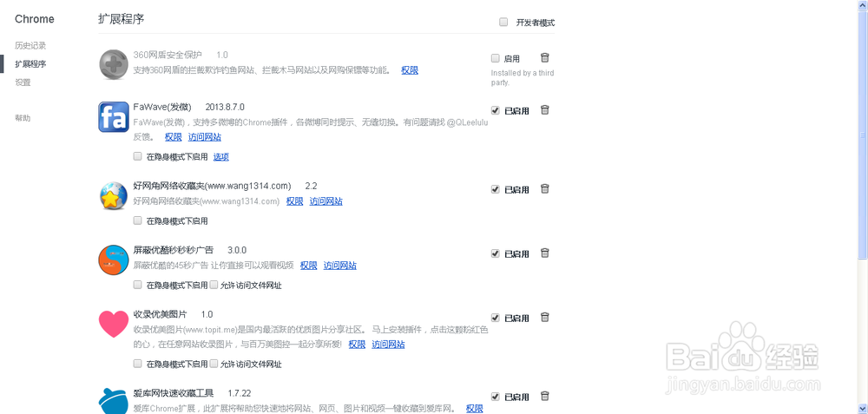Uncheck 已启用 for 爱库网快速收藏工具
Screen dimensions: 868x414
(496, 397)
